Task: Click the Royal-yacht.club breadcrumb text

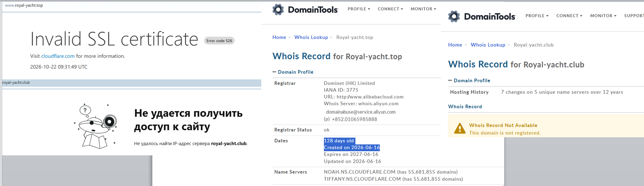Action: tap(533, 45)
